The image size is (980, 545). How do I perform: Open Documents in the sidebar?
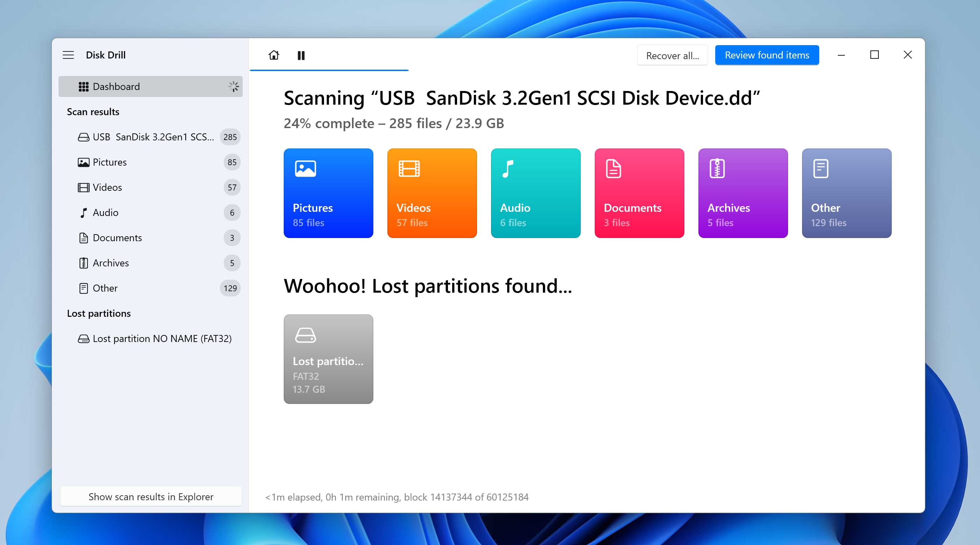tap(150, 238)
